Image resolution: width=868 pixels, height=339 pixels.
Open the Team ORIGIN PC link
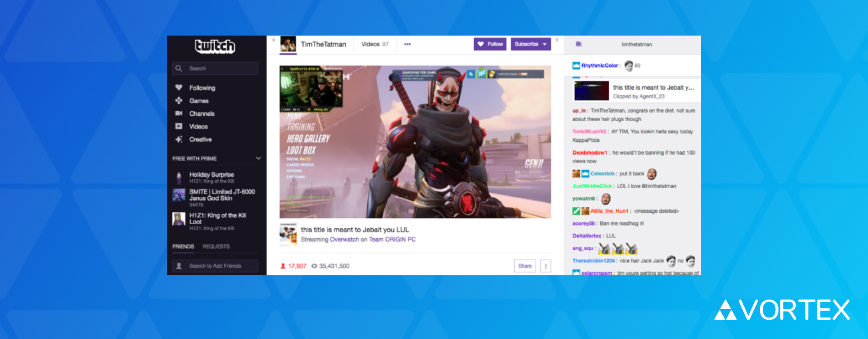(x=392, y=240)
